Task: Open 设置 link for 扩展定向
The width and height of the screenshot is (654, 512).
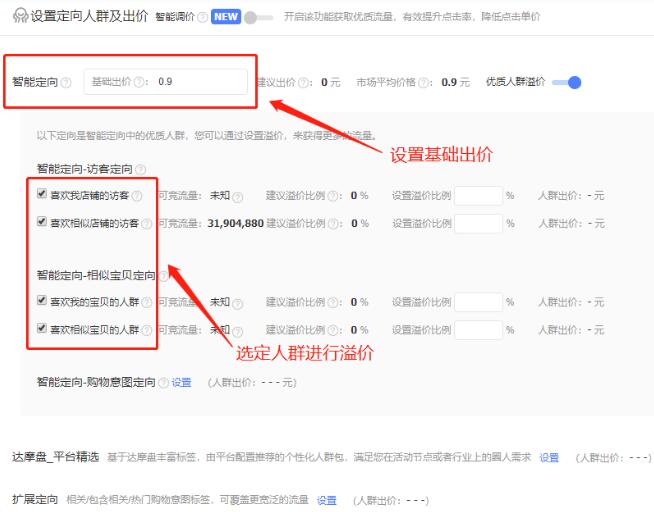Action: click(x=327, y=500)
